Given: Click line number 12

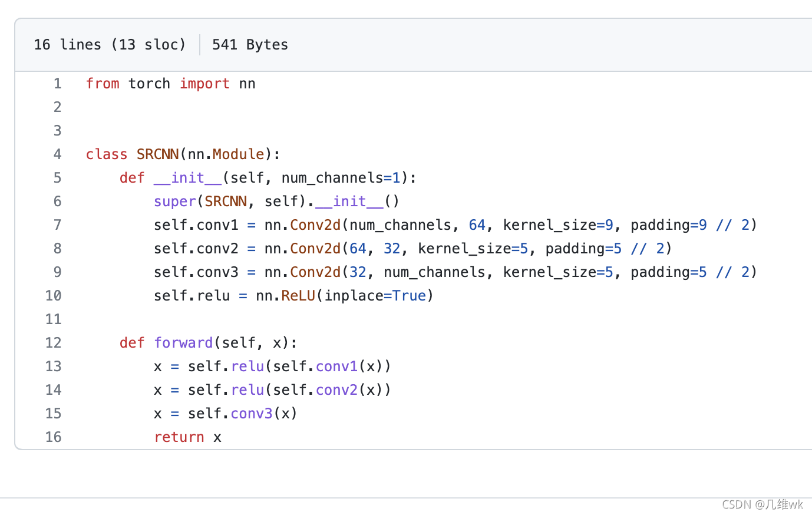Looking at the screenshot, I should [53, 343].
